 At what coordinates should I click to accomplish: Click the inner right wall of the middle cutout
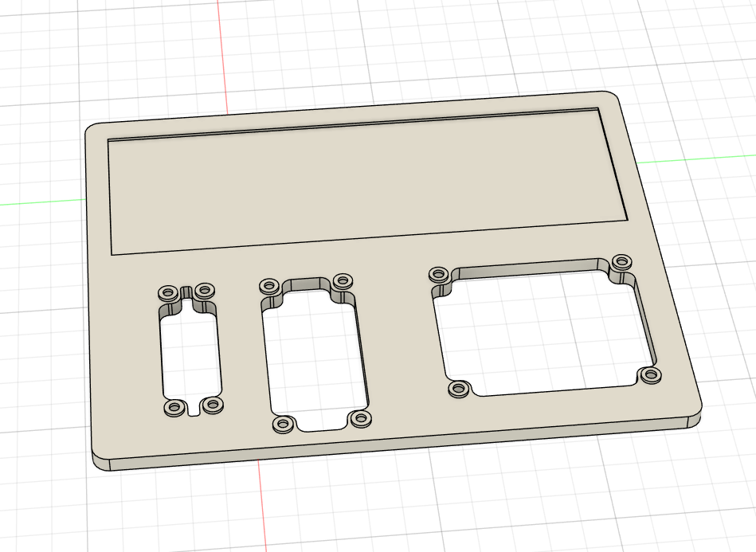click(x=362, y=352)
